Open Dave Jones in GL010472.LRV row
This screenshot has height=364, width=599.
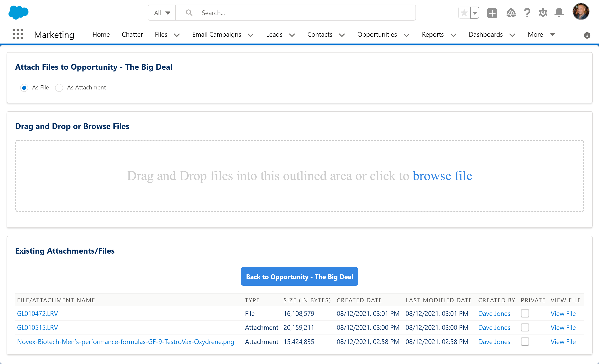(494, 313)
